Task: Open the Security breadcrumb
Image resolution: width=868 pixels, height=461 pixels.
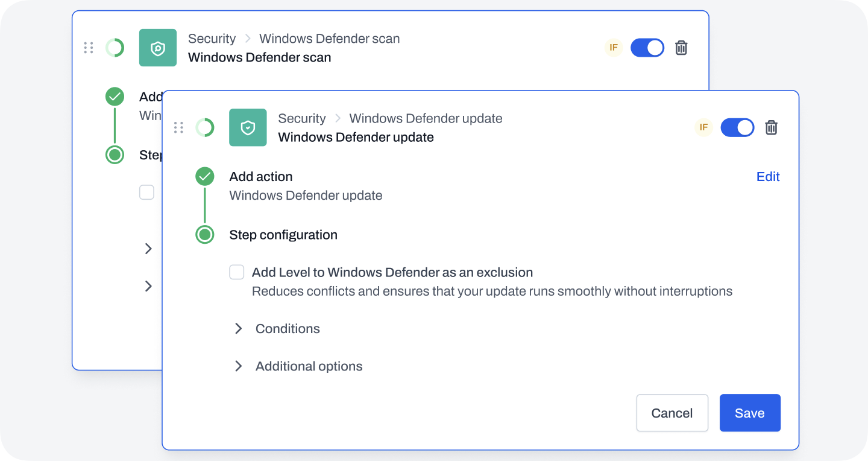Action: coord(302,118)
